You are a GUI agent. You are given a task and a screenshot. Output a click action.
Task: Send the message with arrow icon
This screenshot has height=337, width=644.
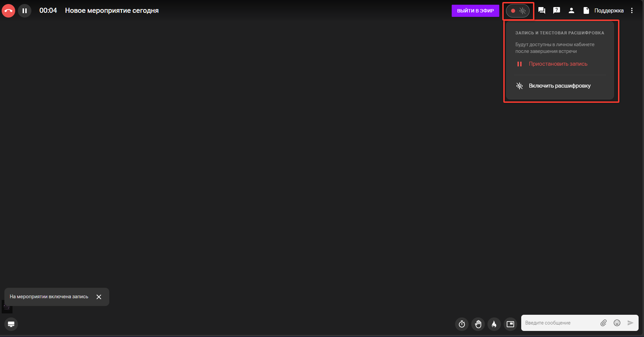(x=631, y=323)
